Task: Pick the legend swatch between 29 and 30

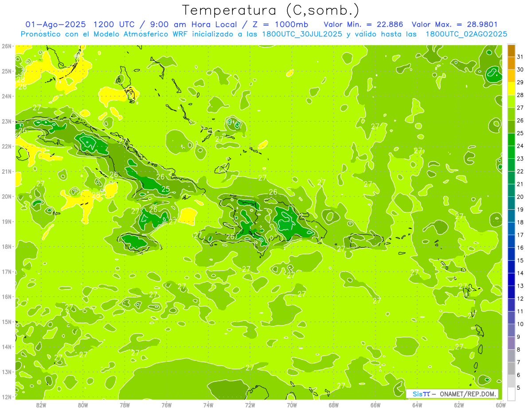Action: (511, 76)
